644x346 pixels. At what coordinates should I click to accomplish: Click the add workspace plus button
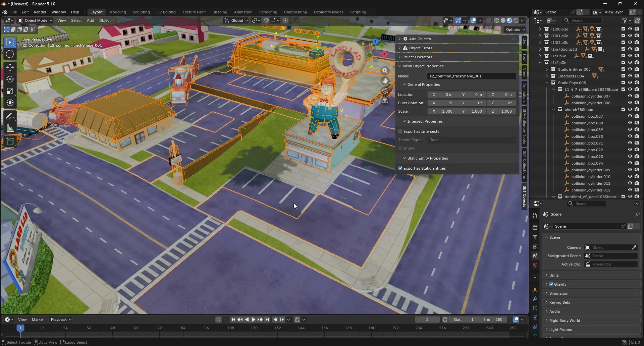[x=373, y=12]
